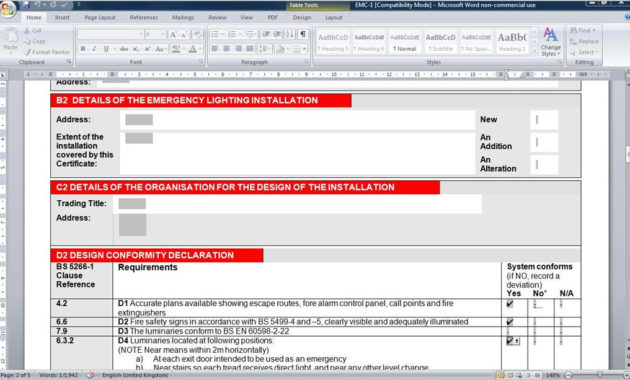This screenshot has width=630, height=380.
Task: Expand the font size dropdown
Action: [x=162, y=35]
